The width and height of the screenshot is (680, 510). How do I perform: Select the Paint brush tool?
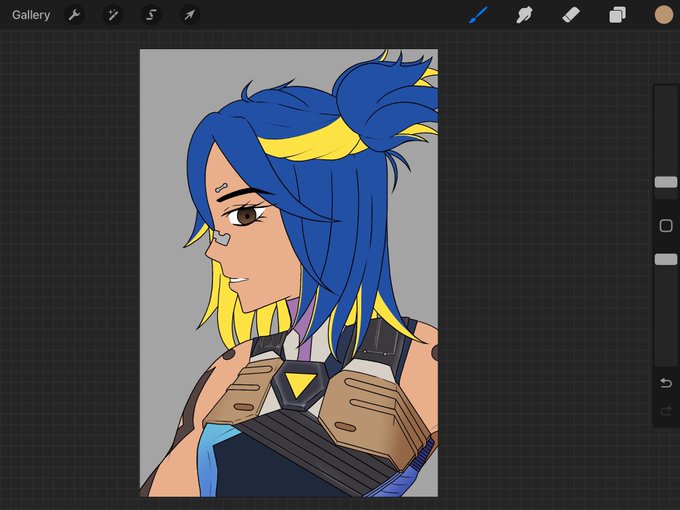tap(478, 15)
